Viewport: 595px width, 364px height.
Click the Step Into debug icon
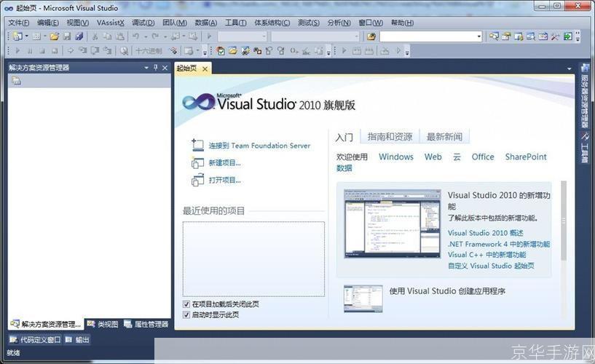click(x=82, y=50)
